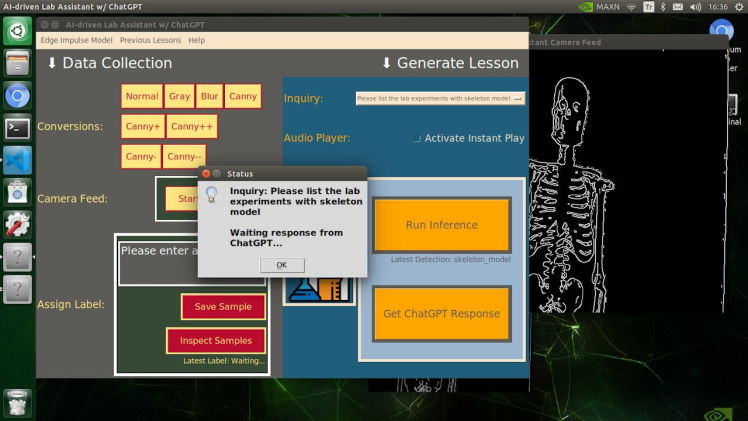Click Get ChatGPT Response button
Image resolution: width=748 pixels, height=421 pixels.
pos(442,314)
